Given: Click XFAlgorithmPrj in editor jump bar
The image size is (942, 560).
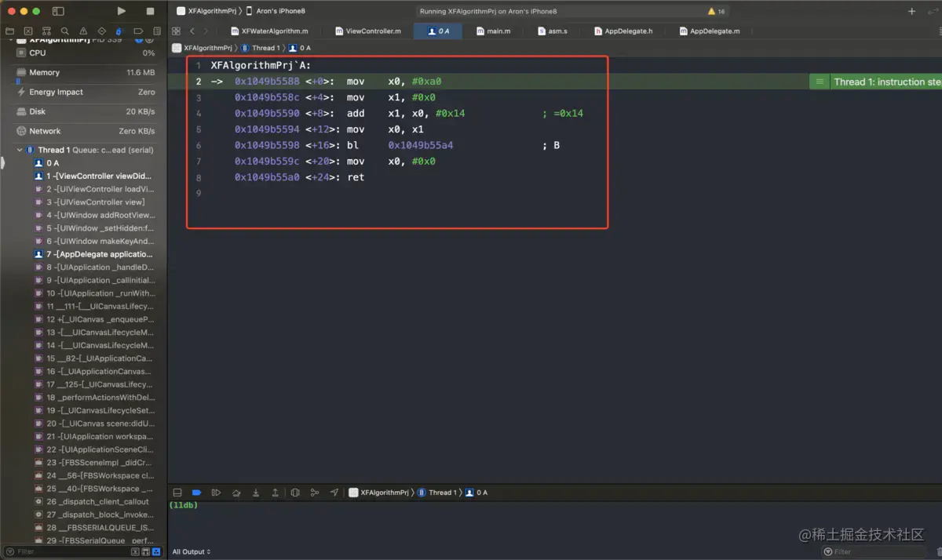Looking at the screenshot, I should [x=203, y=48].
